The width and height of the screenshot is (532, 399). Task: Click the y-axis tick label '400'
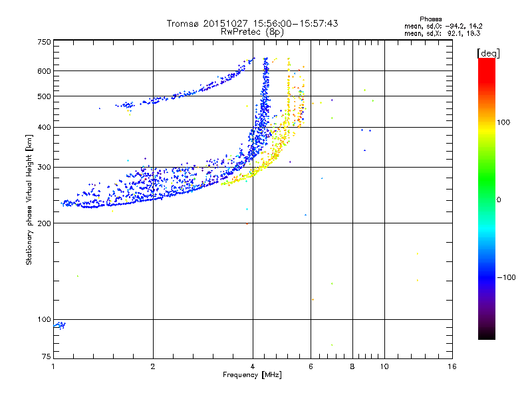(x=44, y=128)
